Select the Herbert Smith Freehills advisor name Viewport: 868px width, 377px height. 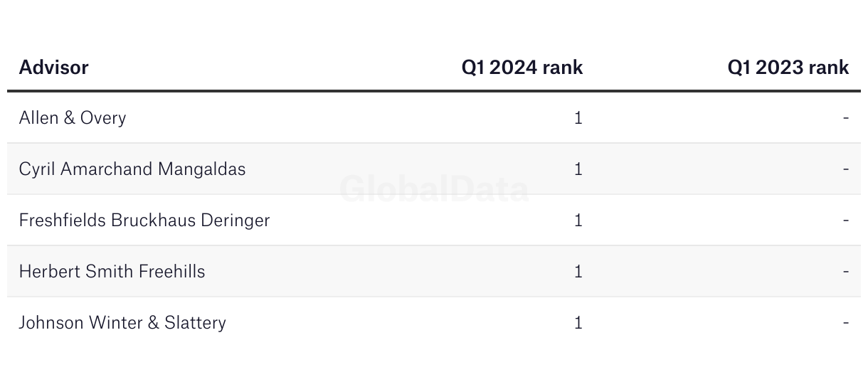click(112, 272)
